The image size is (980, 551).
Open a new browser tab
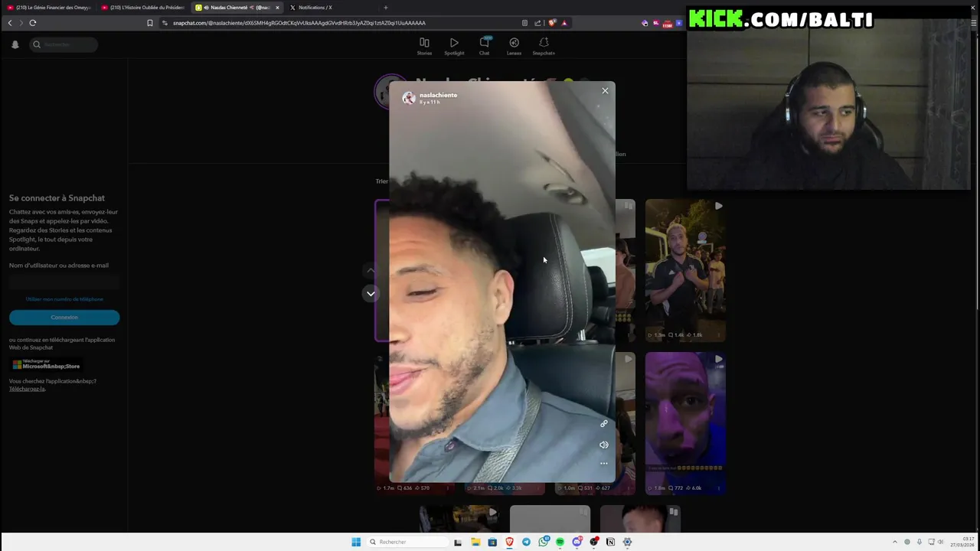point(385,8)
